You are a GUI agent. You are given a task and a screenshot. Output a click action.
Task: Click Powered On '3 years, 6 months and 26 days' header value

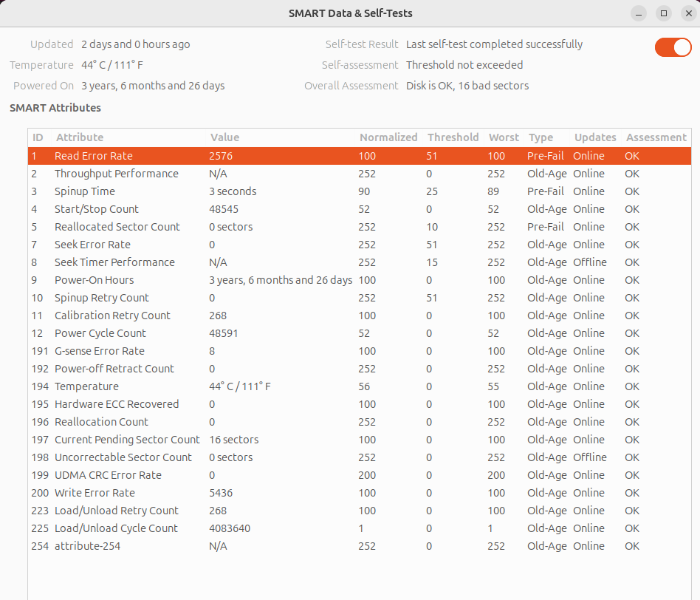point(153,86)
